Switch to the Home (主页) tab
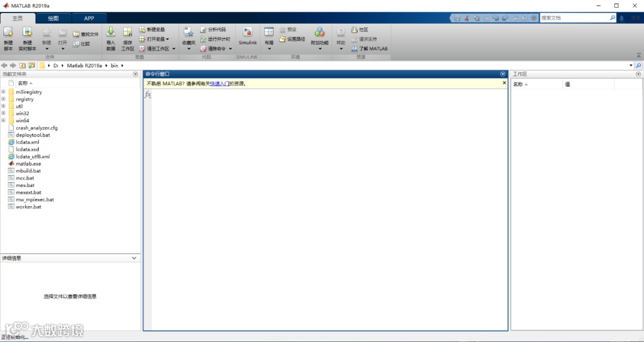This screenshot has height=342, width=644. click(x=18, y=18)
